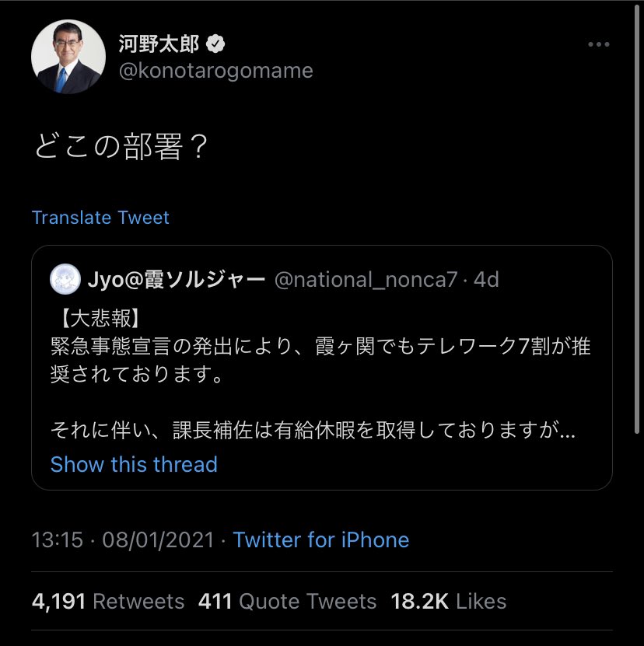Open the embedded quoted tweet card
644x646 pixels.
click(x=322, y=365)
